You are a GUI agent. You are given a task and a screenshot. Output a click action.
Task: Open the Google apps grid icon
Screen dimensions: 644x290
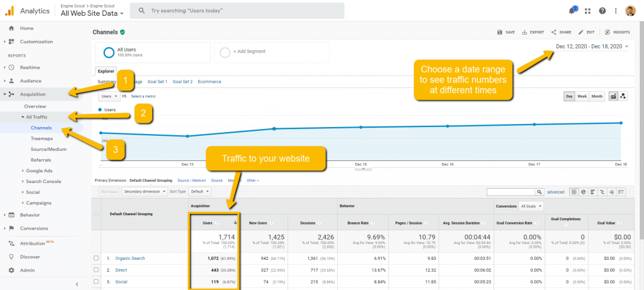click(587, 11)
